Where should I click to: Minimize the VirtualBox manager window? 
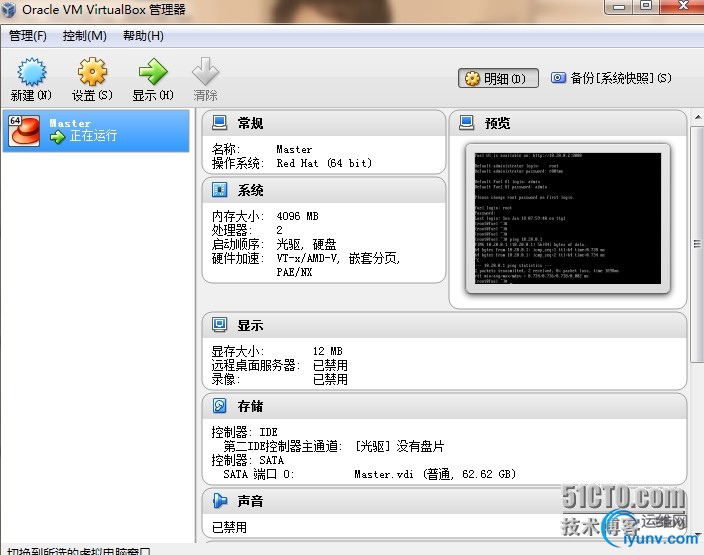coord(620,6)
